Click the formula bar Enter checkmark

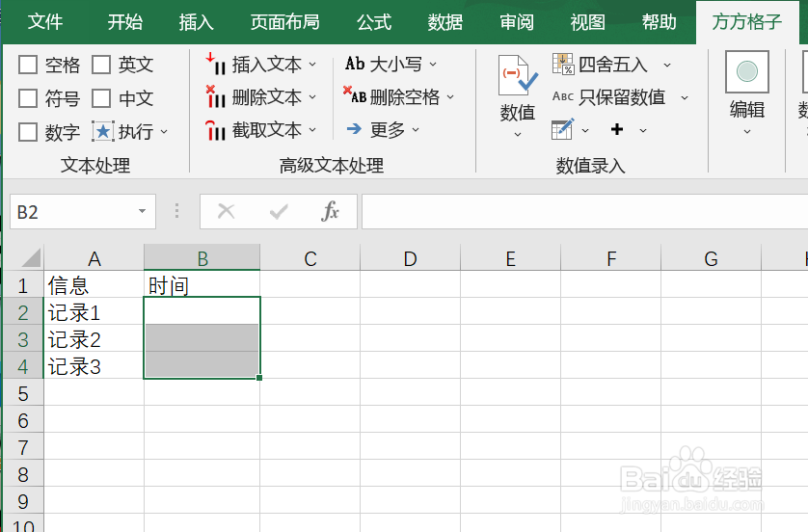[x=279, y=211]
